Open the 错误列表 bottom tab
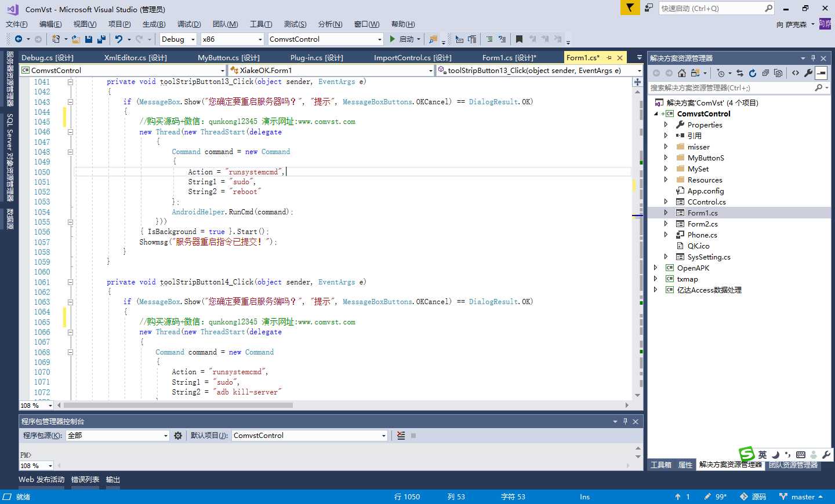The height and width of the screenshot is (504, 835). point(85,480)
